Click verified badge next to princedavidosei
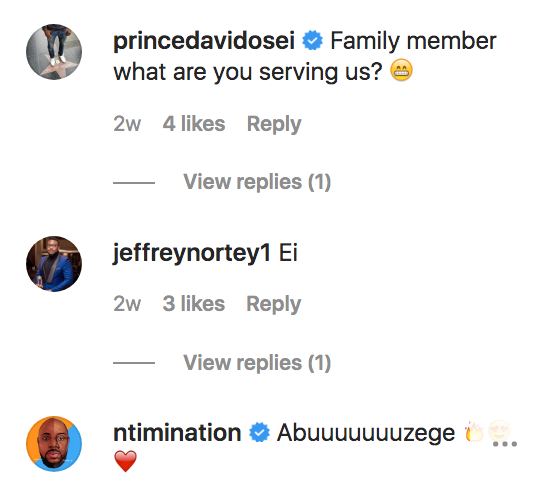The height and width of the screenshot is (498, 537). [312, 40]
